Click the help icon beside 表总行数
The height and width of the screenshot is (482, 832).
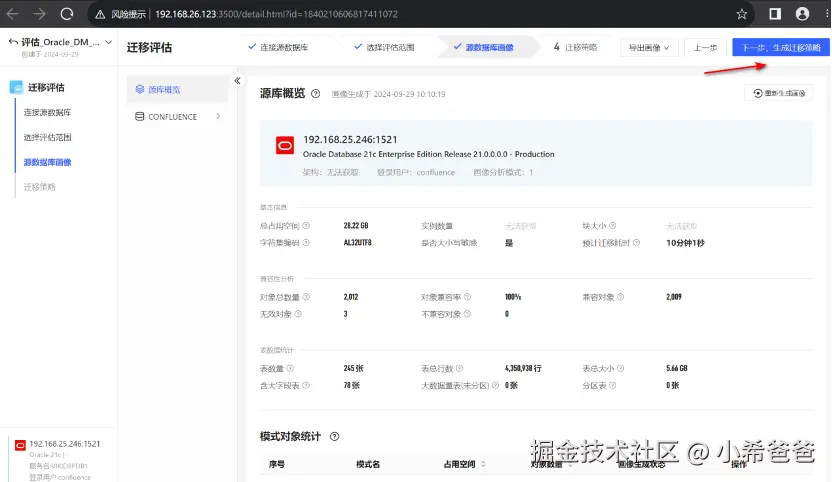pyautogui.click(x=460, y=368)
